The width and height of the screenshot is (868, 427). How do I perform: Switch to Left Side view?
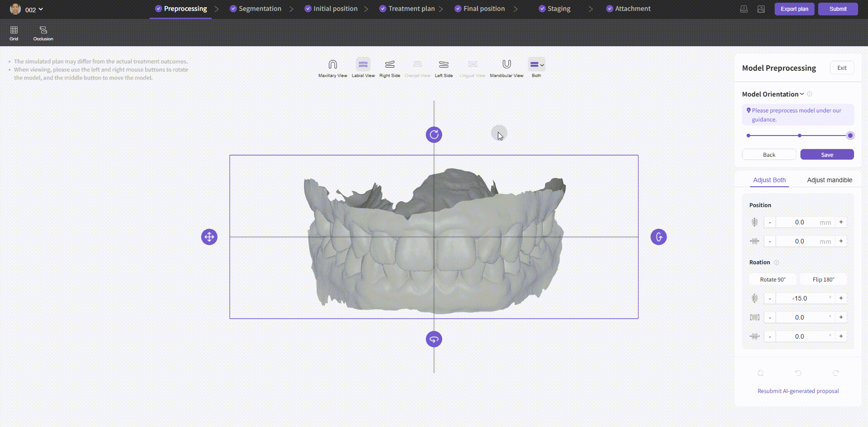(444, 68)
